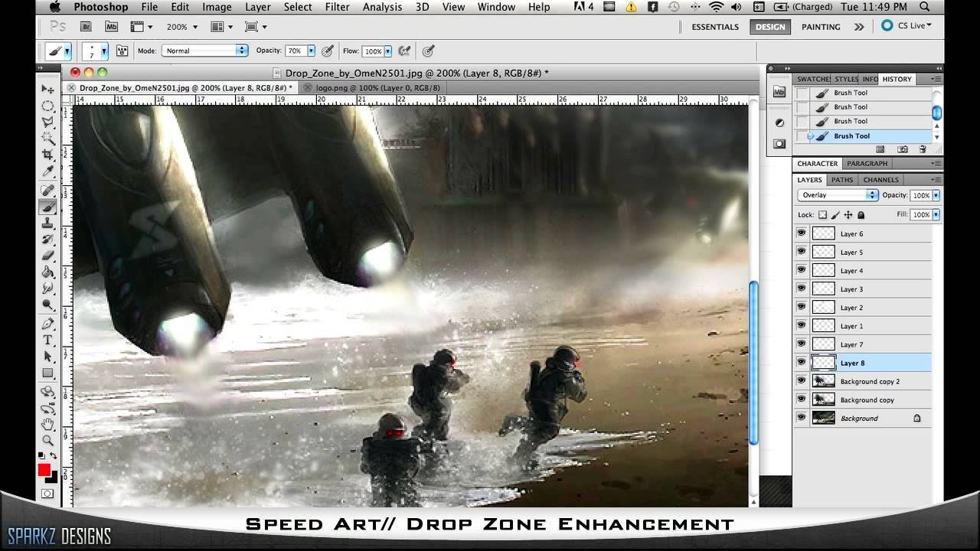Hide Layer 6 visibility eye
980x551 pixels.
802,233
